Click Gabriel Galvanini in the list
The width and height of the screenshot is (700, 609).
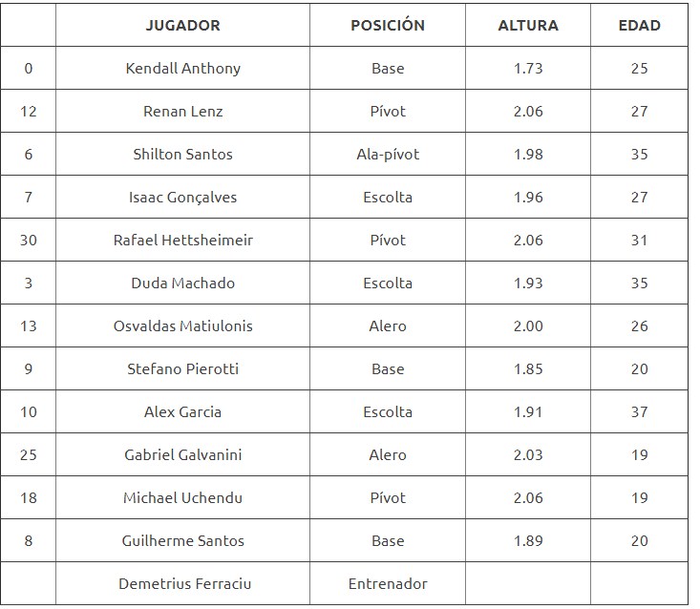pyautogui.click(x=183, y=455)
